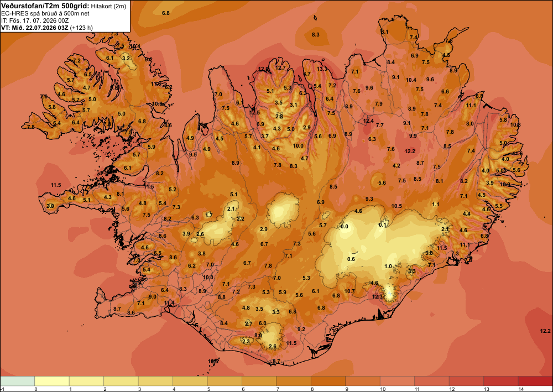Click the 9.3 label north of Vatnajökull
This screenshot has height=392, width=553.
coord(369,199)
